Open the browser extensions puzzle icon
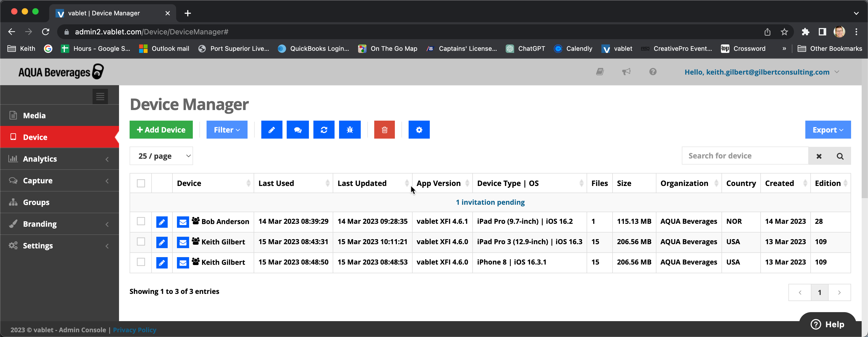The width and height of the screenshot is (868, 337). [x=805, y=32]
